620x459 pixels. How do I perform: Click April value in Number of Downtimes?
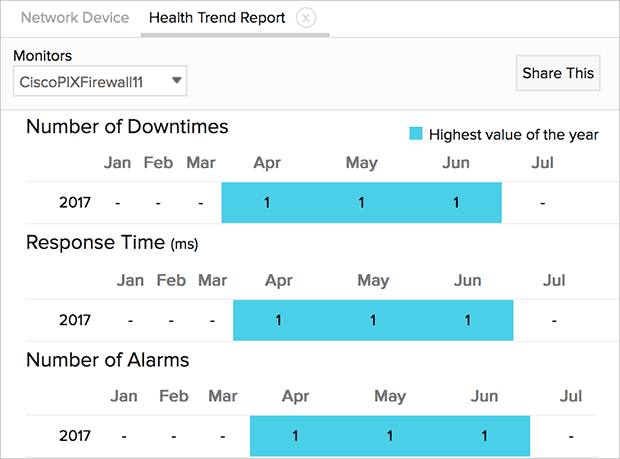(267, 202)
